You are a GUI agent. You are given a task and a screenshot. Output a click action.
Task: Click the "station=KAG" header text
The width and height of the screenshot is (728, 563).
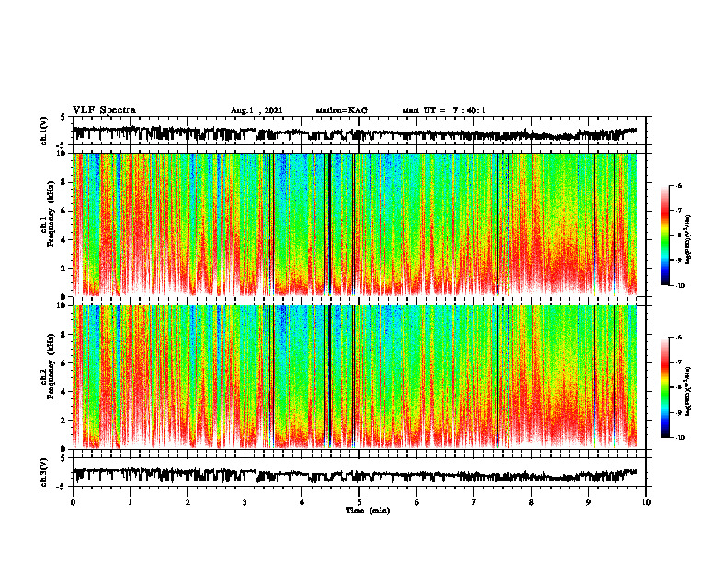click(341, 110)
